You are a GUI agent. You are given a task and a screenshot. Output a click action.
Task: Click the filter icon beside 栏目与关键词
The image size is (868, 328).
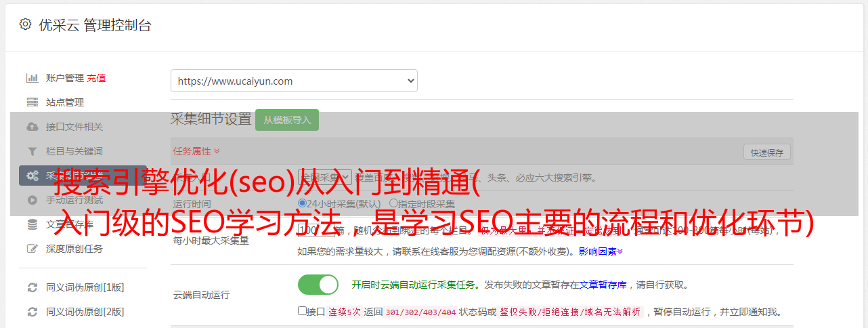point(32,151)
